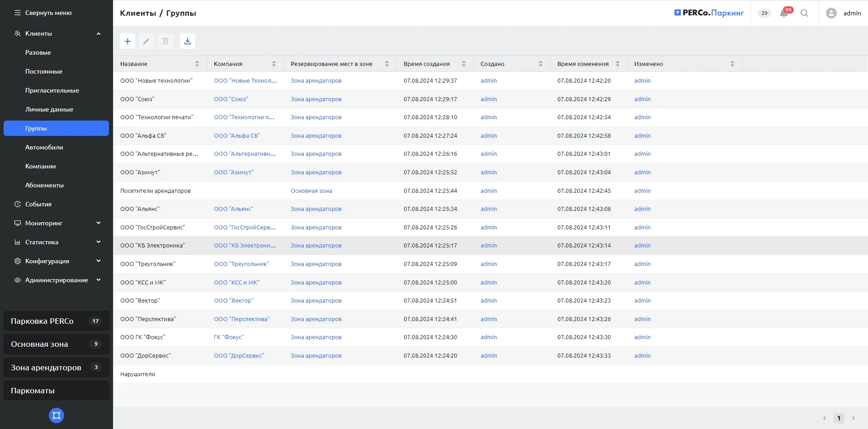Click the pencil edit icon in toolbar
This screenshot has width=868, height=429.
[146, 41]
